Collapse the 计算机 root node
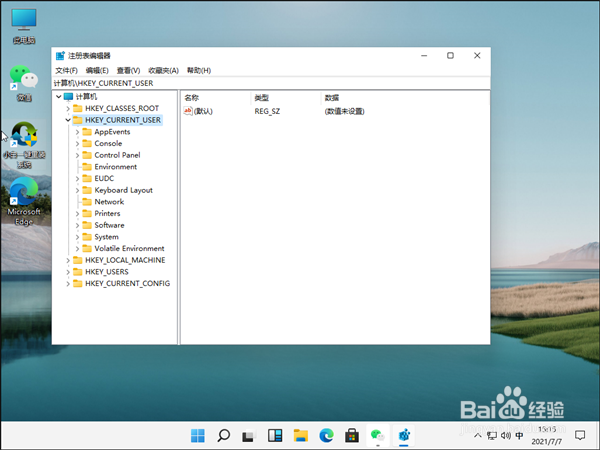The height and width of the screenshot is (450, 600). coord(59,96)
